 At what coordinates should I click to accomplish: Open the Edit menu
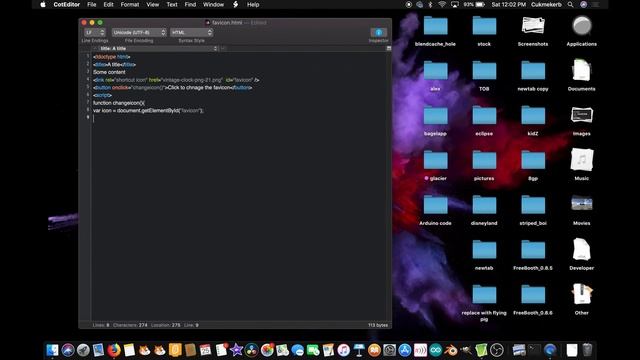point(108,4)
